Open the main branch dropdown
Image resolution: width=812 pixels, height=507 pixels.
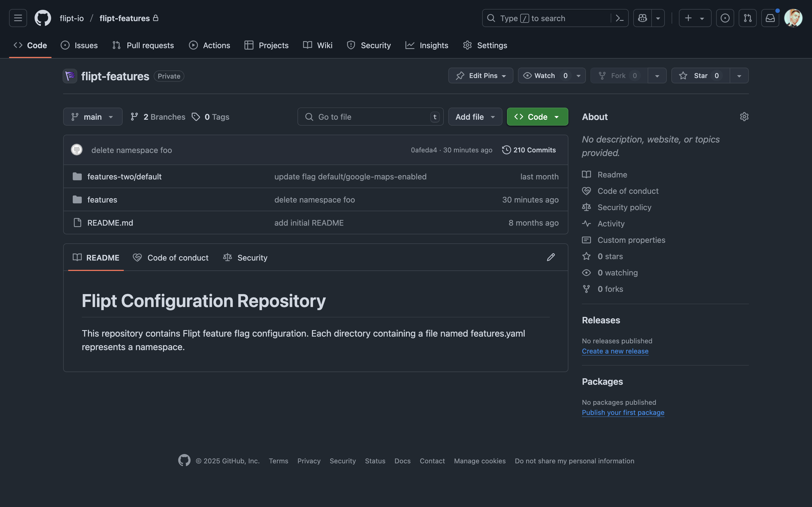click(x=92, y=117)
